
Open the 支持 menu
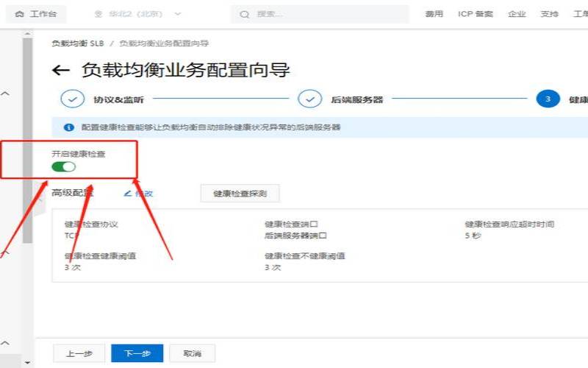click(x=549, y=14)
